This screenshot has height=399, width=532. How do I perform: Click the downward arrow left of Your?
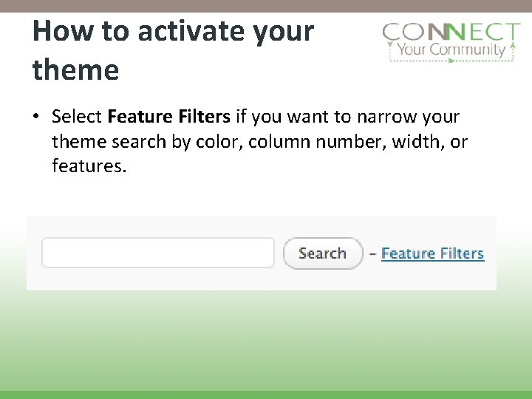pyautogui.click(x=390, y=45)
